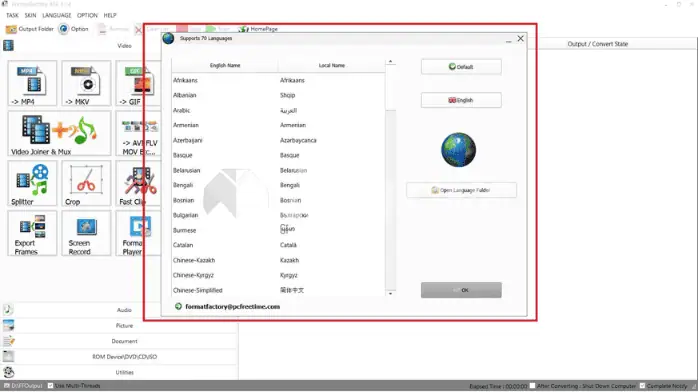Collapse the Video section header
698x392 pixels.
(x=124, y=45)
